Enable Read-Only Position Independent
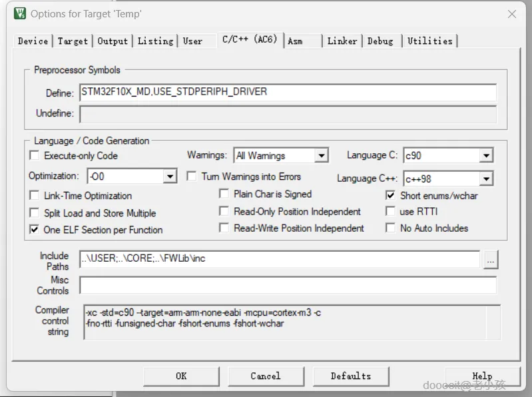This screenshot has width=532, height=397. (x=224, y=211)
